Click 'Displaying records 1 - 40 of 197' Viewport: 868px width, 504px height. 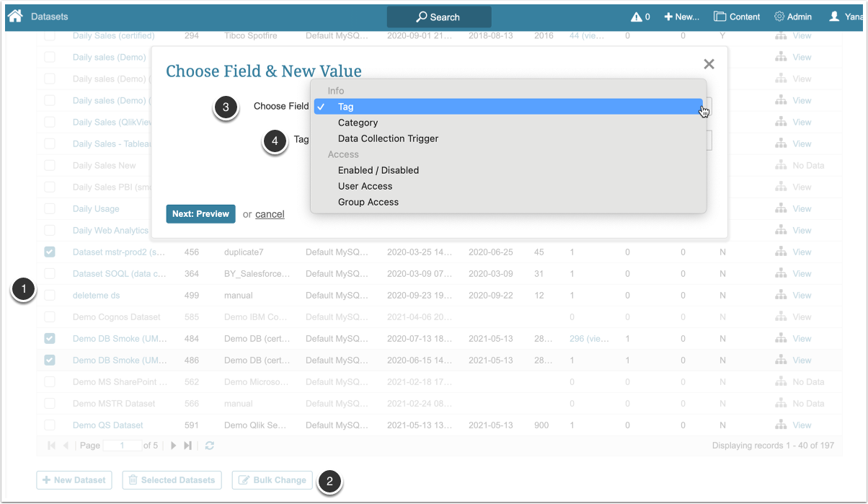pos(773,446)
